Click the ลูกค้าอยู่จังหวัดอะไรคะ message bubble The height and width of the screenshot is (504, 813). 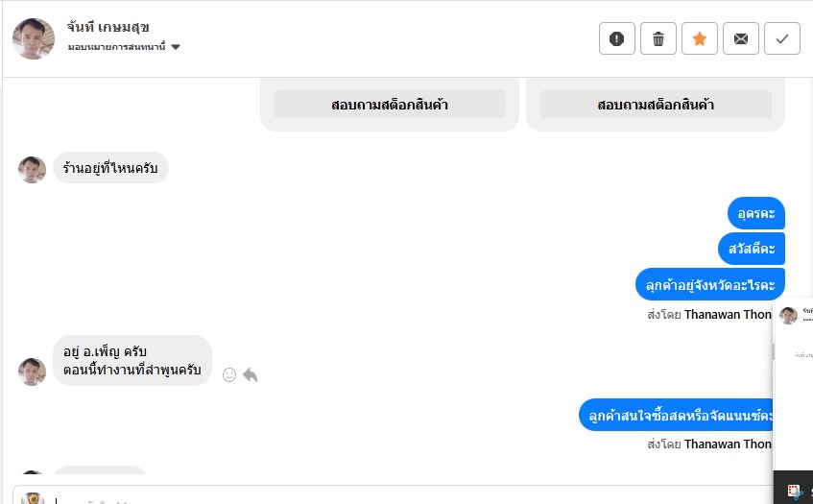(710, 285)
